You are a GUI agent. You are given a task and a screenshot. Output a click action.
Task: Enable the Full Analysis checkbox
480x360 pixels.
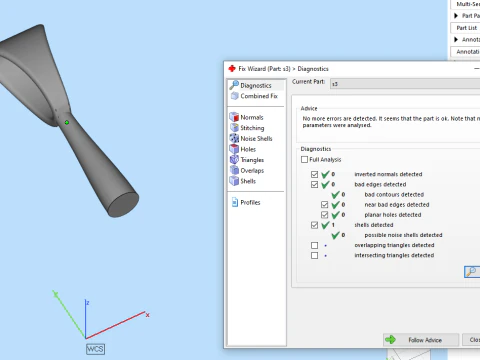[x=304, y=159]
